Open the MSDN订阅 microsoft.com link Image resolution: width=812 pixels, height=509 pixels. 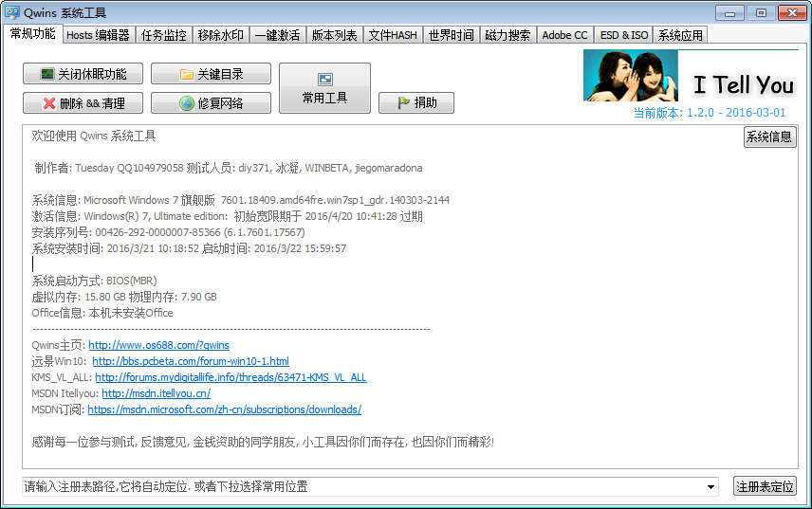tap(225, 409)
